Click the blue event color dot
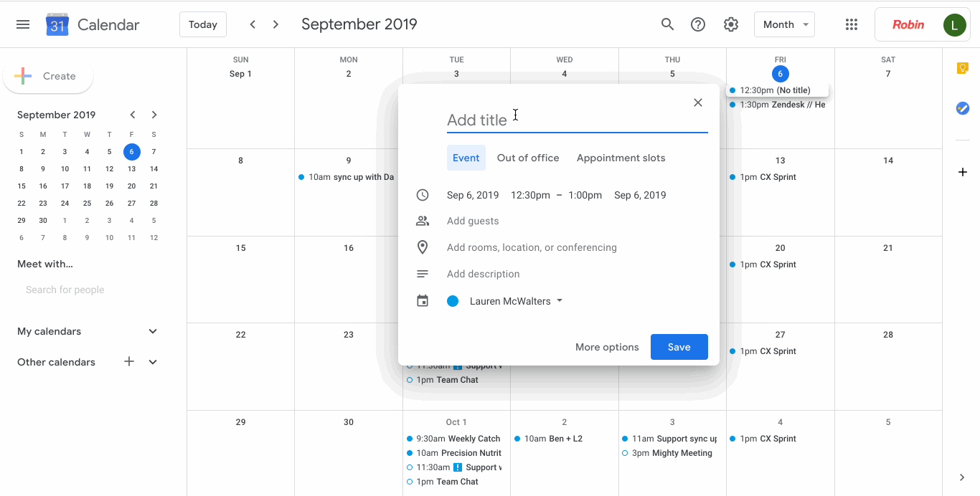980x496 pixels. (x=453, y=301)
